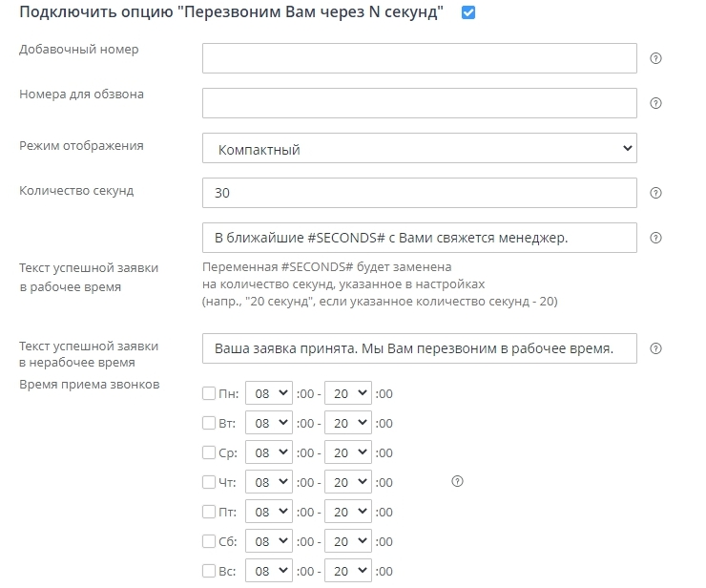This screenshot has width=706, height=588.
Task: Open Monday start hour dropdown
Action: click(271, 393)
